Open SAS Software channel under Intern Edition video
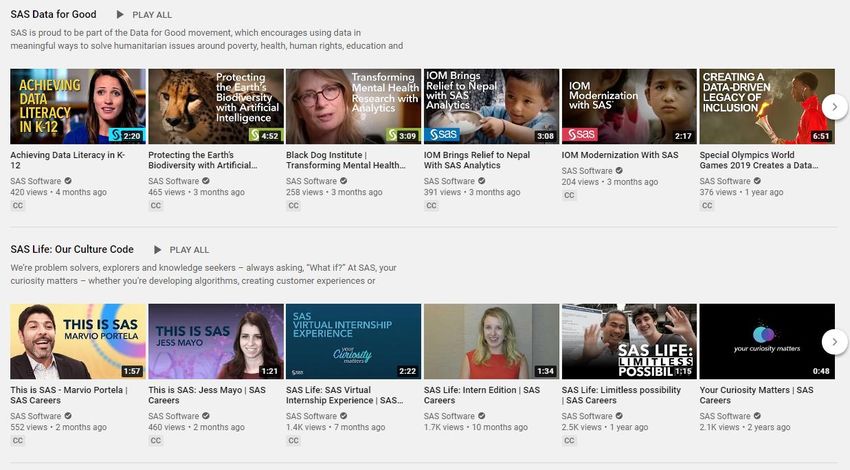 449,416
